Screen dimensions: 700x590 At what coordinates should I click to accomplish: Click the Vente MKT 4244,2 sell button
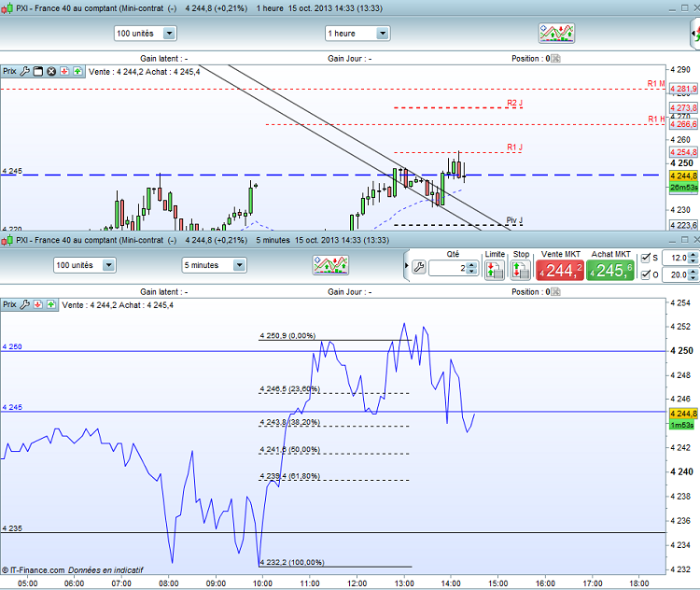(x=560, y=271)
